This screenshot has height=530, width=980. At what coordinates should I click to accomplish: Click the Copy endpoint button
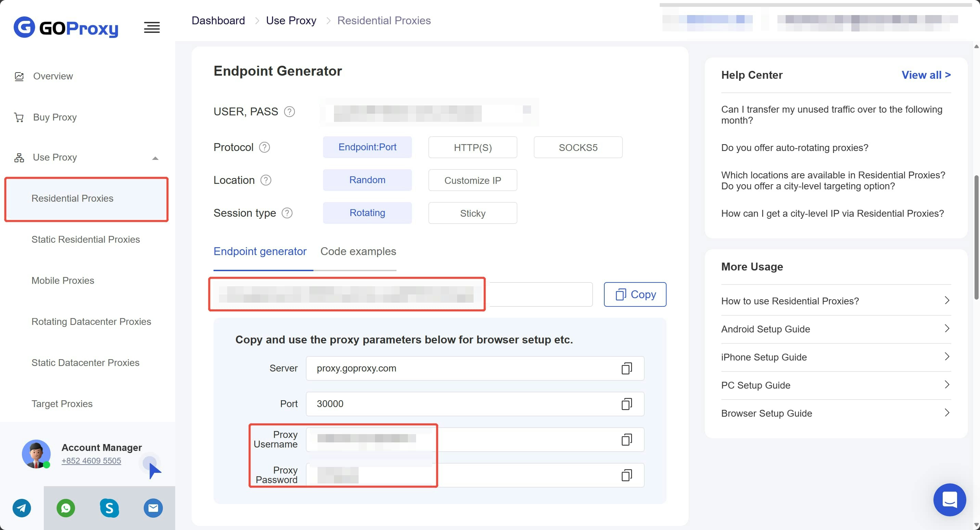point(634,294)
